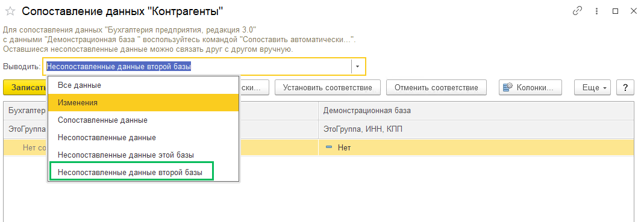Click 'ЭтоГруппа, ИНН, КПП' subheader cell
644x222 pixels.
[475, 129]
